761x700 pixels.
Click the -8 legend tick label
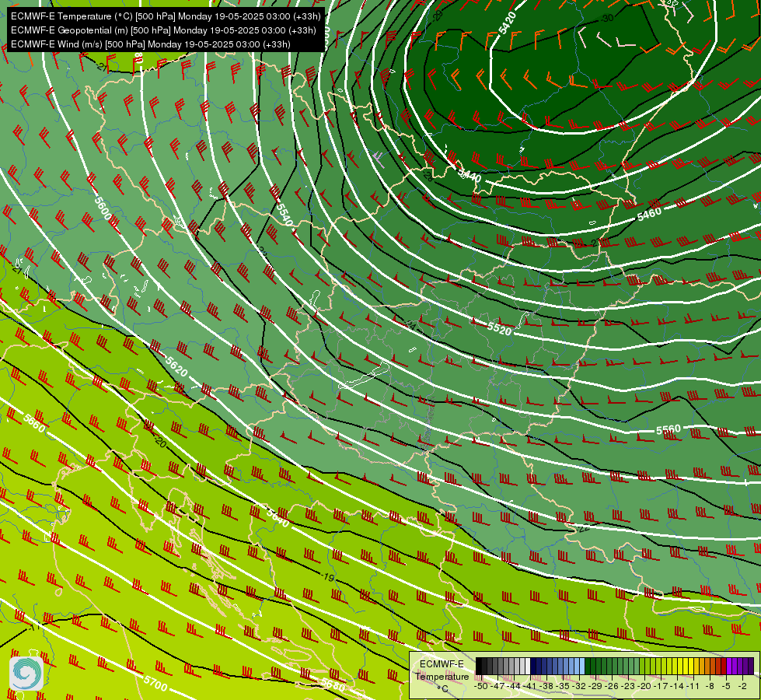coord(710,687)
